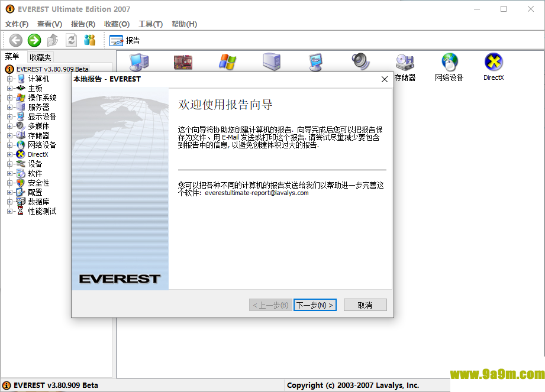
Task: Open the 存储器 storage icon in main pane
Action: click(x=405, y=67)
